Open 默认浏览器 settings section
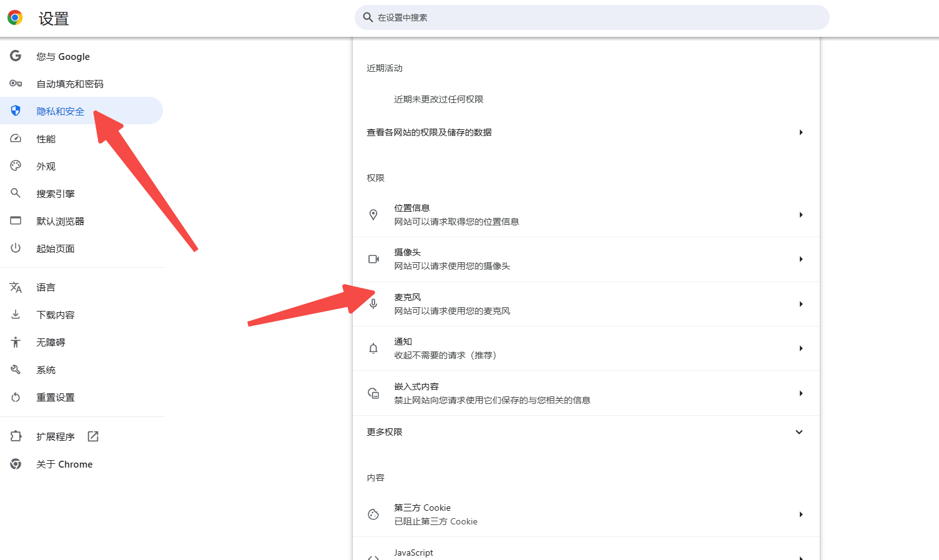Image resolution: width=939 pixels, height=560 pixels. pos(81,221)
